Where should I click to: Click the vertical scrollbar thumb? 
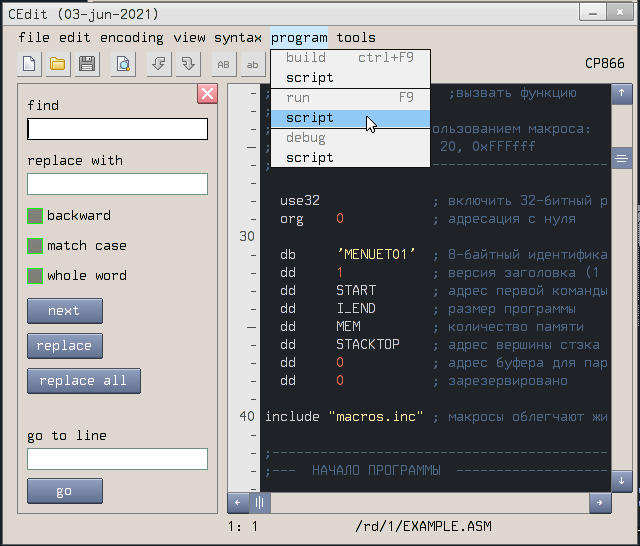[620, 158]
